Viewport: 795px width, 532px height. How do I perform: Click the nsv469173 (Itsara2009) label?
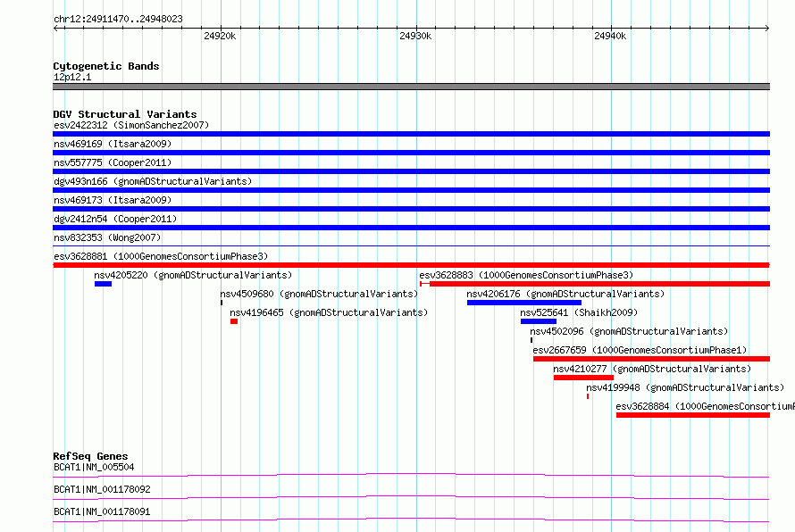[x=113, y=200]
